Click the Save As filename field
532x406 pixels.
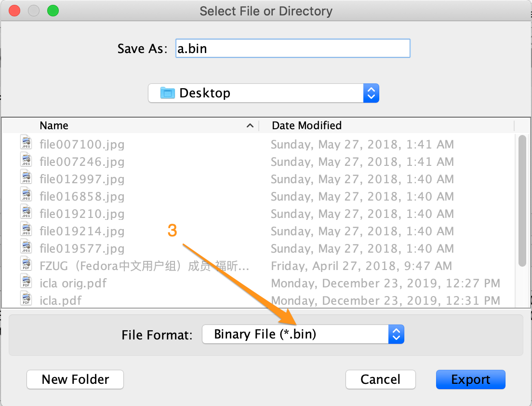[293, 49]
